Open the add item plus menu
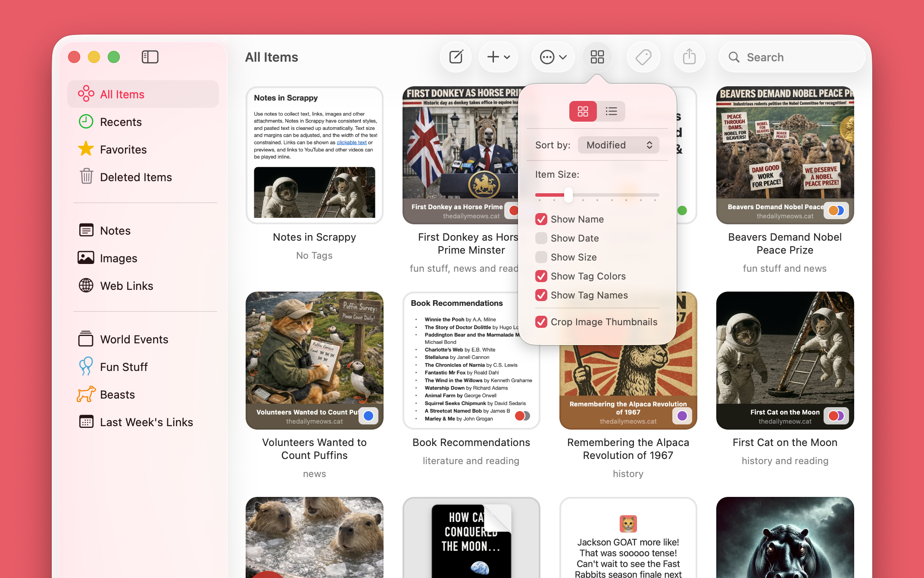 point(499,57)
